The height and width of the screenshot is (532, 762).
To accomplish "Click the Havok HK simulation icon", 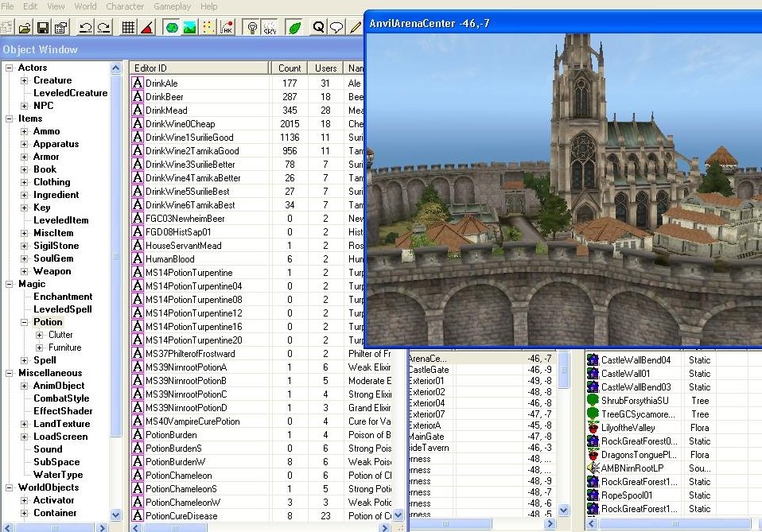I will pyautogui.click(x=227, y=28).
